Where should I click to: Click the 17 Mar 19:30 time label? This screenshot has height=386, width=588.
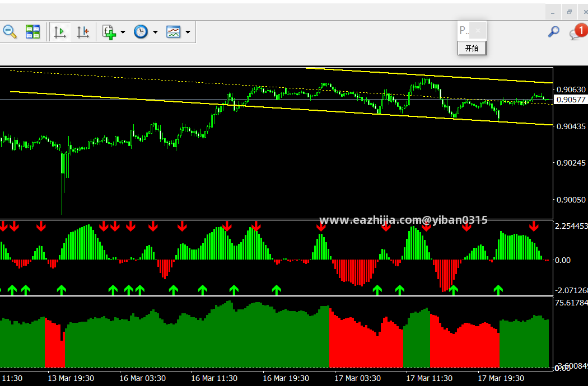click(501, 379)
